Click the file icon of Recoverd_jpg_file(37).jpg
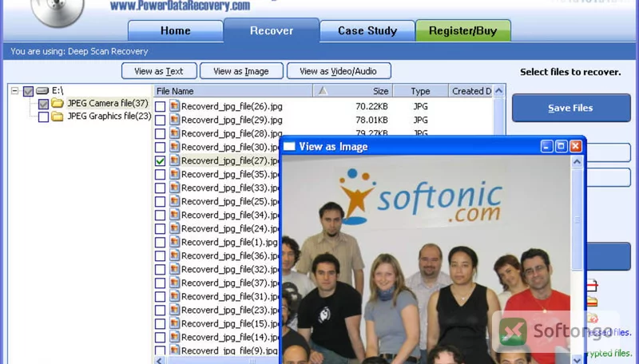The width and height of the screenshot is (639, 364). click(x=174, y=283)
